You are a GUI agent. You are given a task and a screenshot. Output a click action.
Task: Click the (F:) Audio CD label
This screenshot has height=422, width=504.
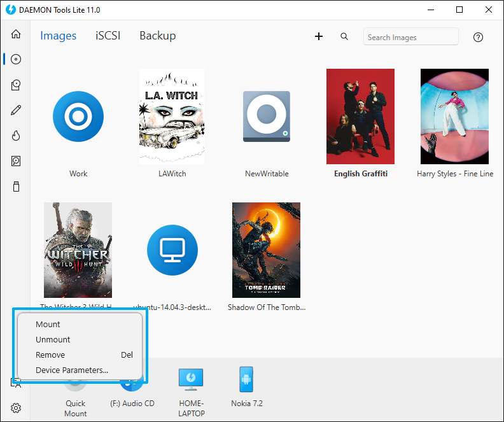(132, 404)
